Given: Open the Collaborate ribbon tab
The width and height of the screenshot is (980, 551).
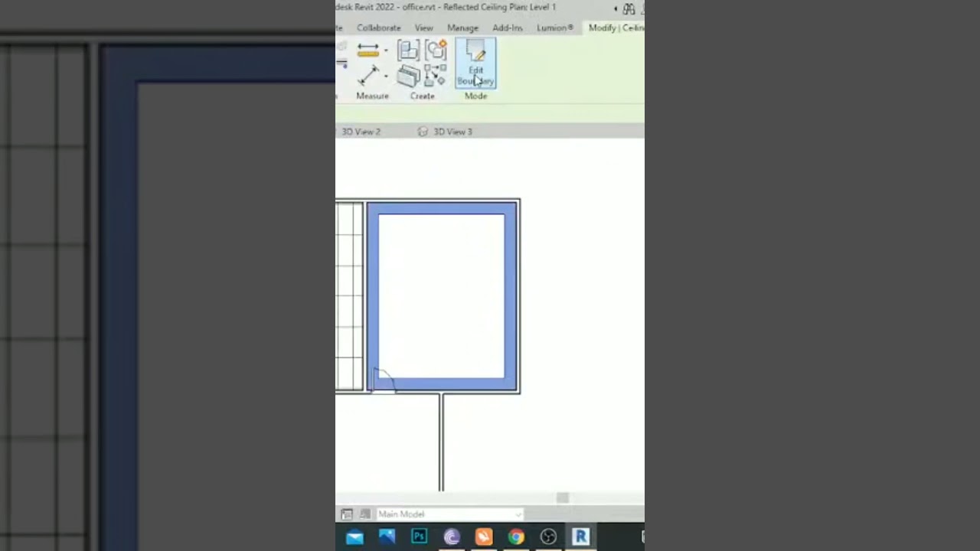Looking at the screenshot, I should pyautogui.click(x=378, y=28).
